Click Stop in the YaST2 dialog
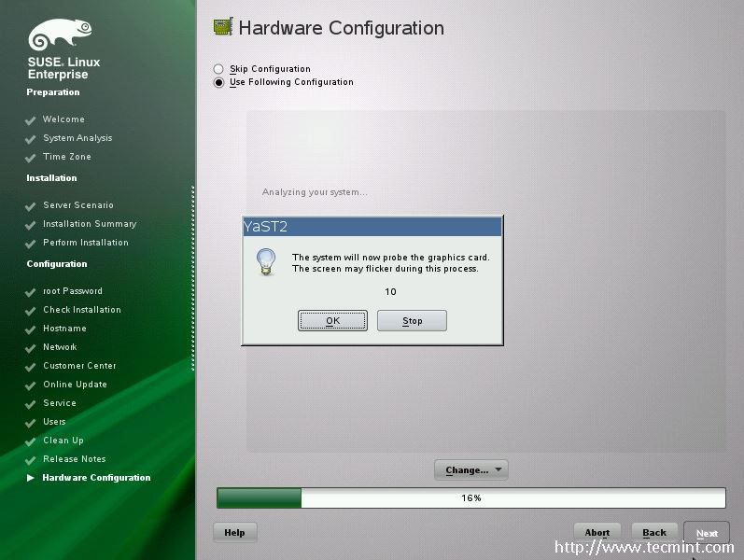The image size is (744, 560). pyautogui.click(x=412, y=321)
